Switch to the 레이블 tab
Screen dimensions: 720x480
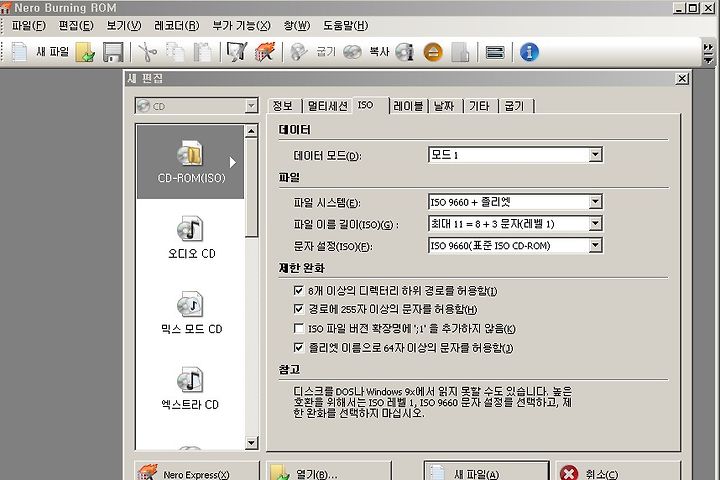click(408, 106)
